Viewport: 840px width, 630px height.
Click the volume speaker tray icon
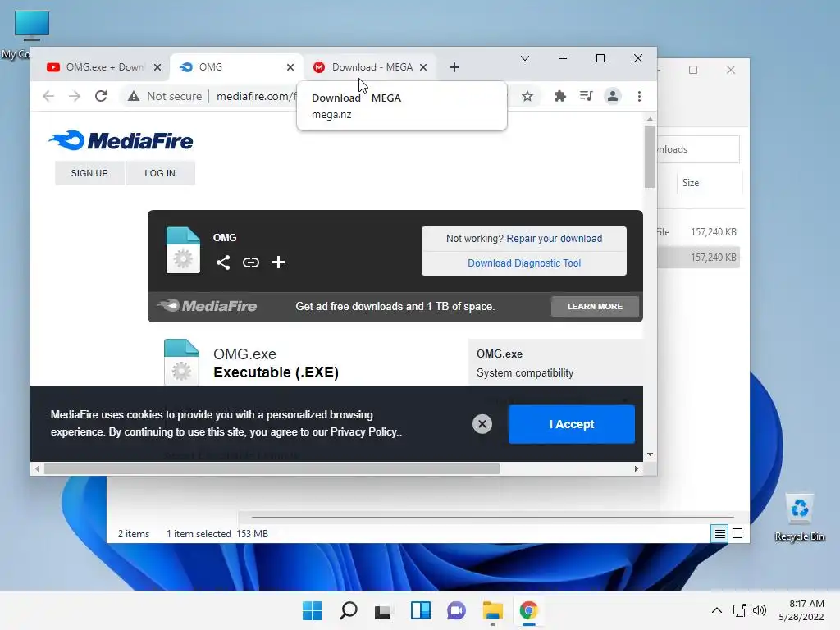click(x=759, y=610)
